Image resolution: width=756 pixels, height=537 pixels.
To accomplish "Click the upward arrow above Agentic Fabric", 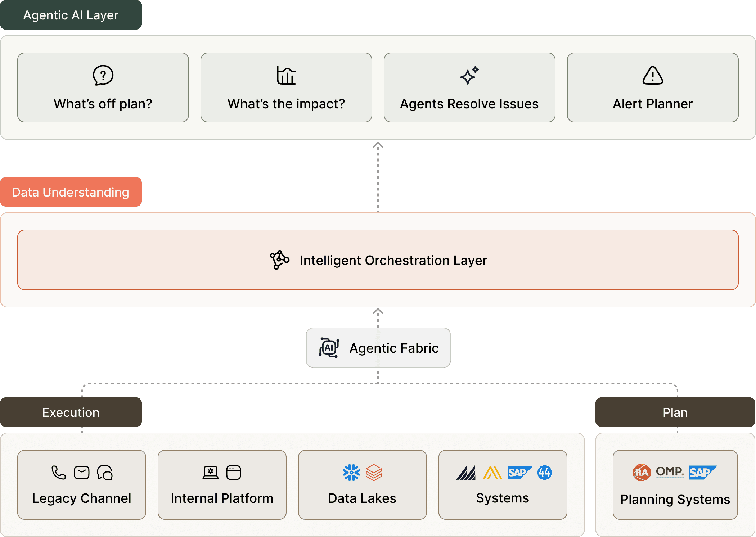I will 378,312.
